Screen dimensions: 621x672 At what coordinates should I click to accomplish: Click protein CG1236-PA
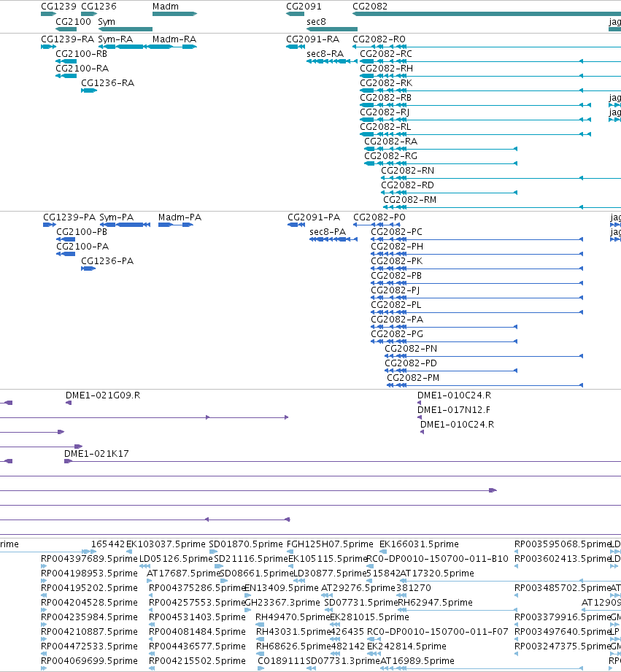click(107, 261)
